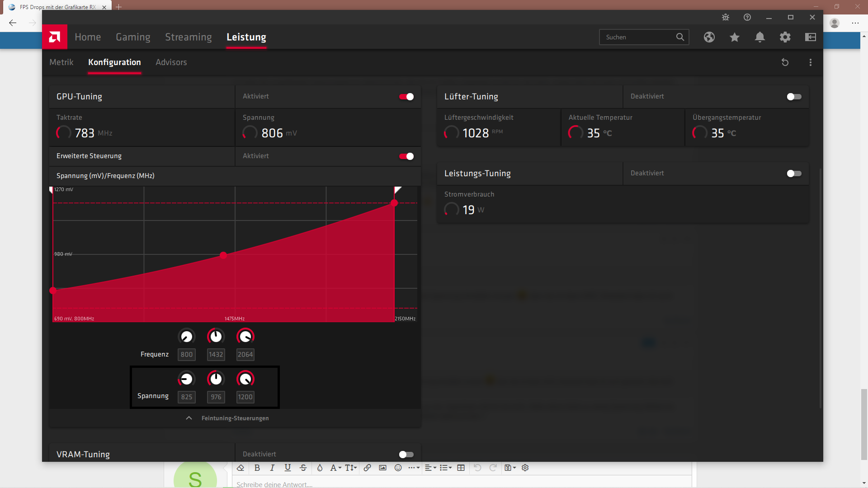The width and height of the screenshot is (868, 488).
Task: Go to the Streaming section
Action: pos(188,37)
